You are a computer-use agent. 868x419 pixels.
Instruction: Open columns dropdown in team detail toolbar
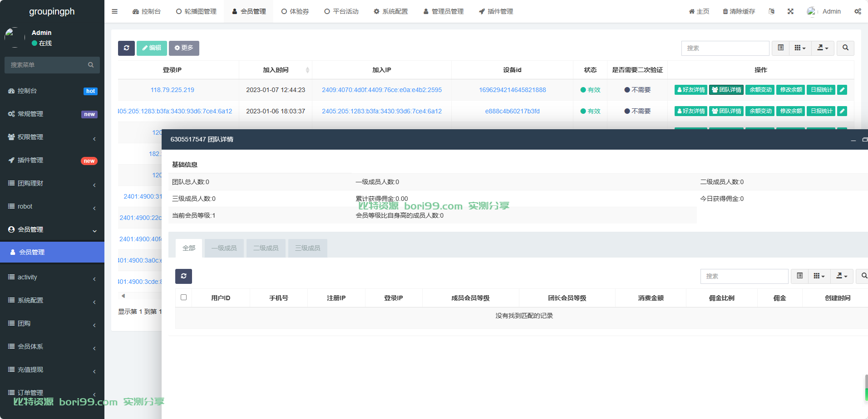(x=819, y=276)
